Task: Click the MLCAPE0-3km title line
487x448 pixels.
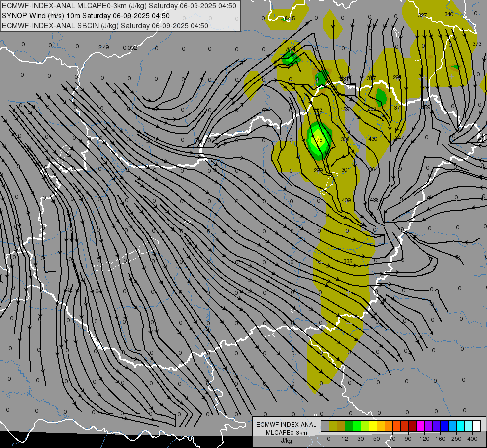Action: click(x=119, y=6)
